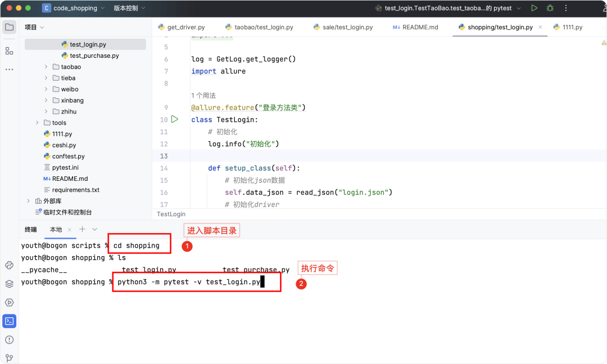Open terminal tab options dropdown arrow
Screen dimensions: 607x364
click(x=94, y=229)
